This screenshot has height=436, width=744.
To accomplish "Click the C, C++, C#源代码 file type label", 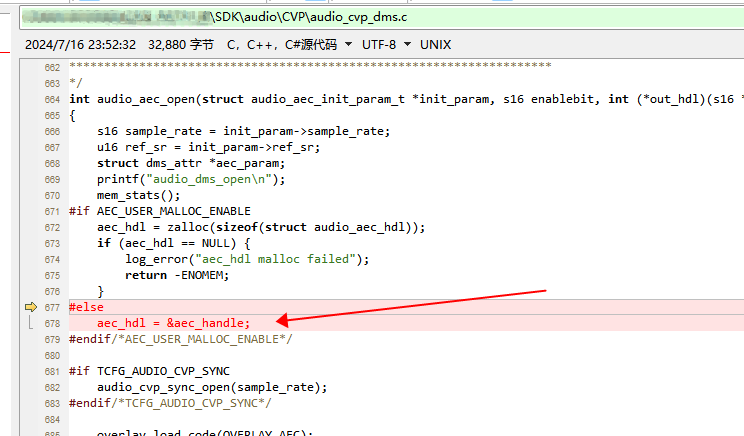I will coord(282,45).
